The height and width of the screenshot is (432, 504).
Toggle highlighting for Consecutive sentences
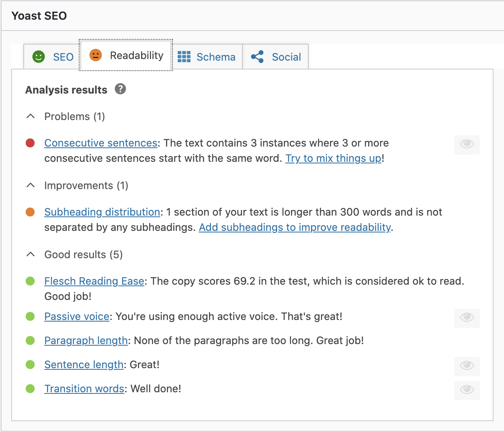click(467, 145)
